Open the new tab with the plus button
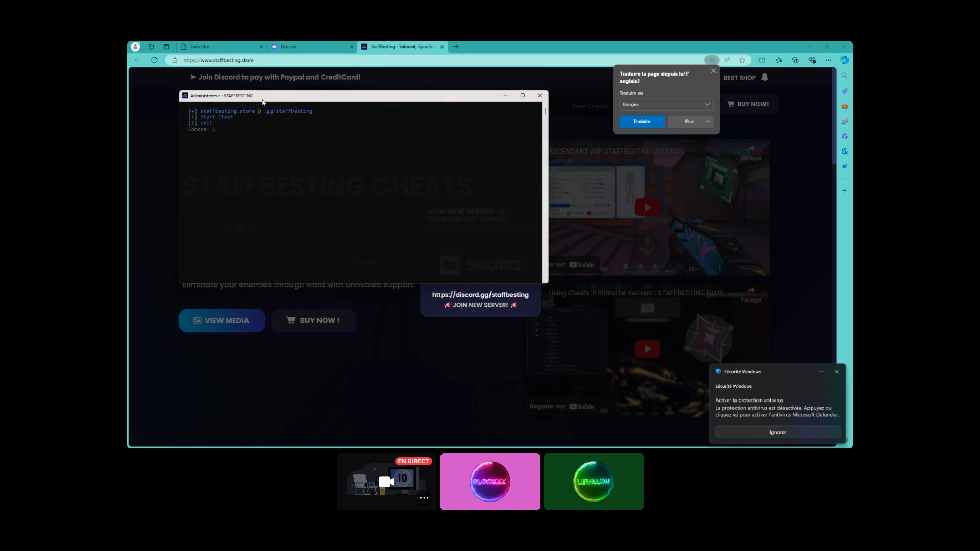 (x=456, y=47)
